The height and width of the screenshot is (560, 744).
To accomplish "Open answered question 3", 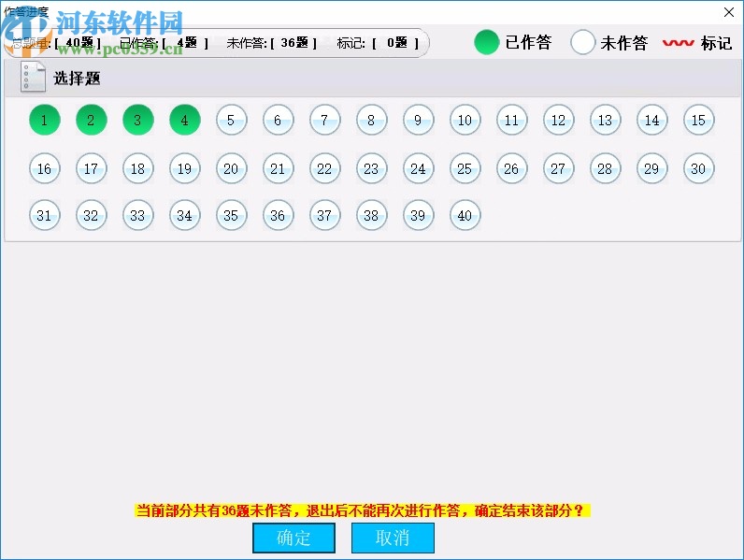I will pyautogui.click(x=138, y=120).
